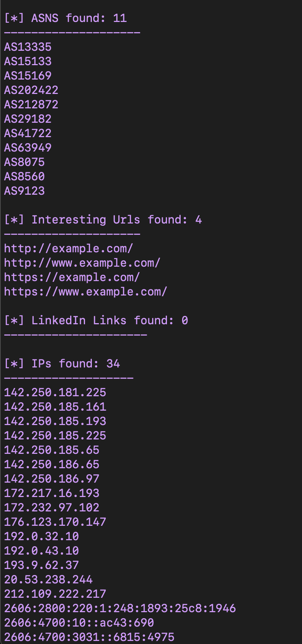Click the ASNS found: 11 header
This screenshot has height=644, width=302.
(66, 18)
